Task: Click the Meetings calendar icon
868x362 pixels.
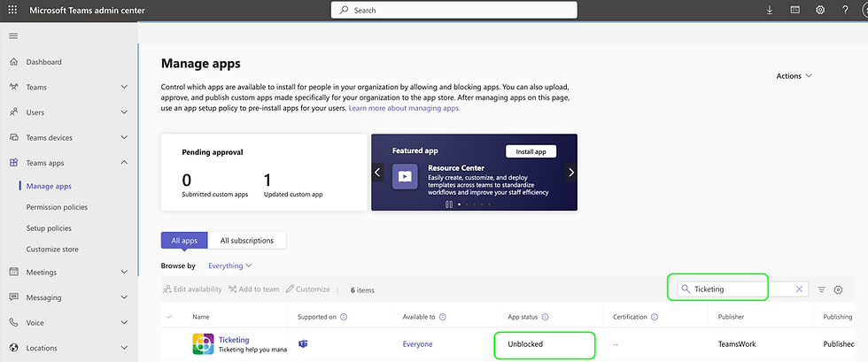Action: pyautogui.click(x=14, y=272)
